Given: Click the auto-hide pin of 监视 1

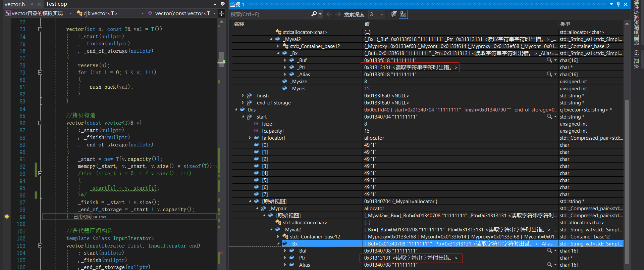Looking at the screenshot, I should tap(618, 4).
